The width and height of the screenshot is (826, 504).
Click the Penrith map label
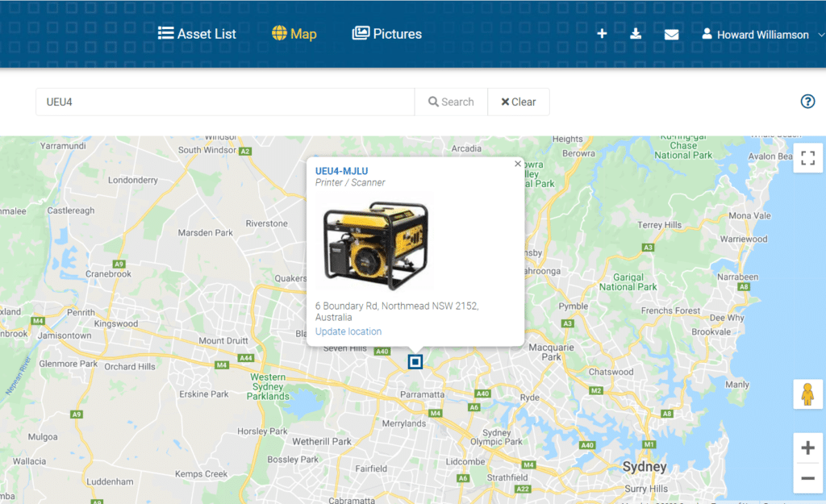point(81,312)
